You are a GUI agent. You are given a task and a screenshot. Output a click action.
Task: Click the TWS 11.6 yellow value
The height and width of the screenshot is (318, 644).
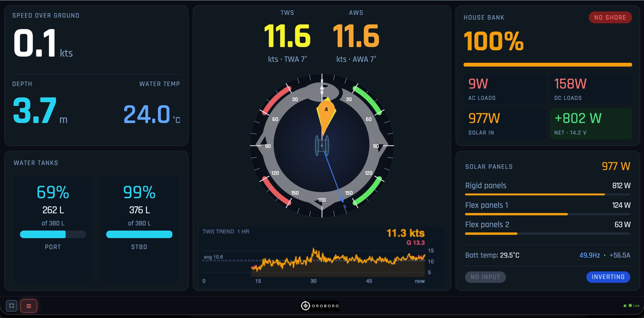287,36
